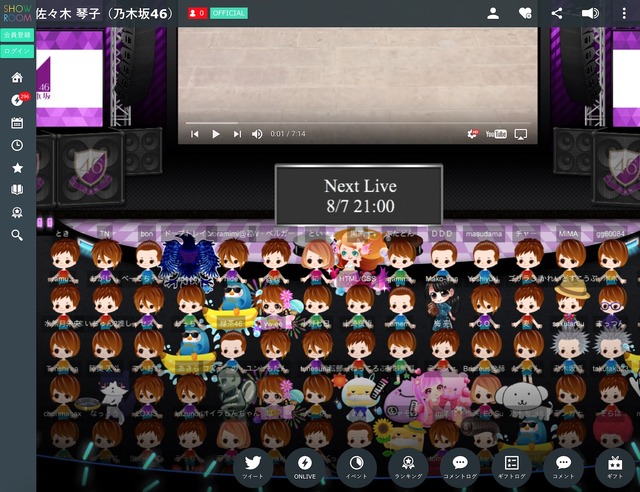
Task: Open the search magnifier icon
Action: [17, 235]
